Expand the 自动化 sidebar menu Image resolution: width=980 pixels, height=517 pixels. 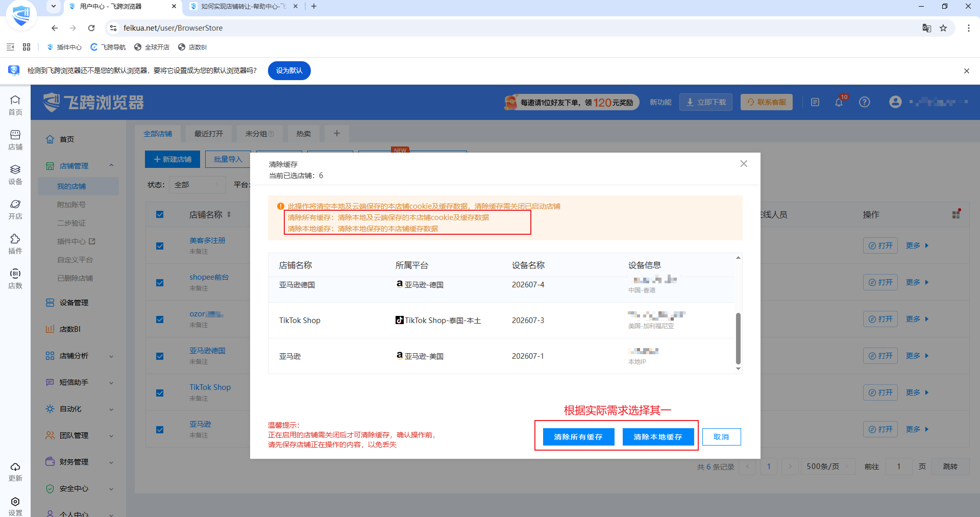(79, 409)
